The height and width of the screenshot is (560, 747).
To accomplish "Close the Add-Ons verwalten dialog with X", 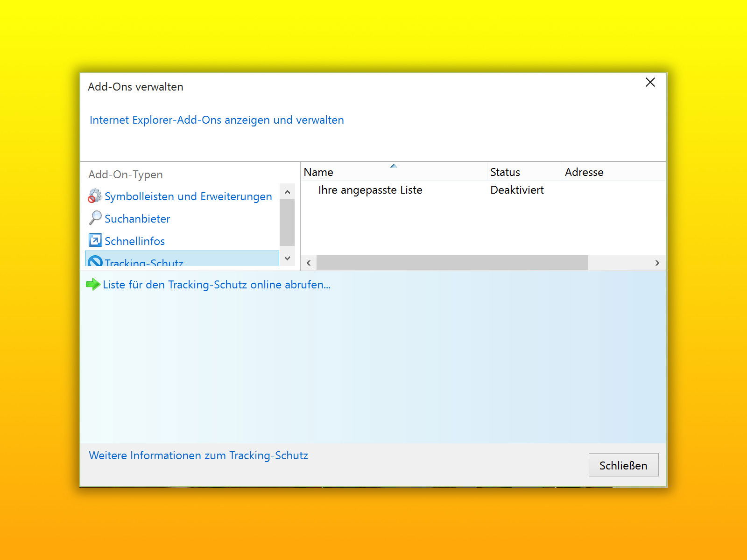I will 650,83.
